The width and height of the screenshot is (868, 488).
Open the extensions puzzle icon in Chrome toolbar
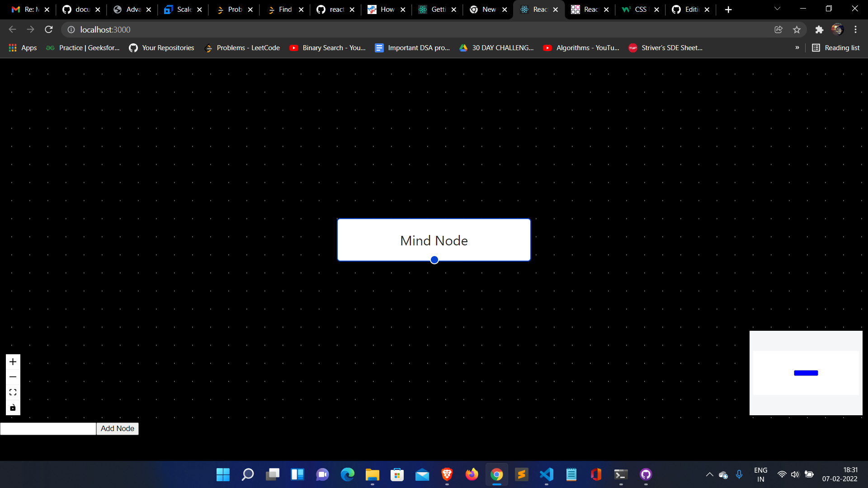pyautogui.click(x=819, y=29)
